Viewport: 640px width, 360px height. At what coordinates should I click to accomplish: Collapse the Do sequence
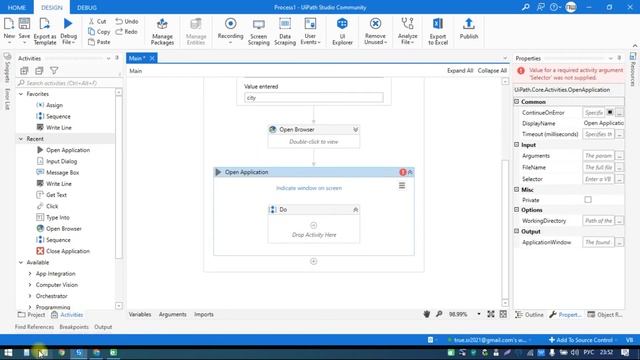[x=356, y=209]
